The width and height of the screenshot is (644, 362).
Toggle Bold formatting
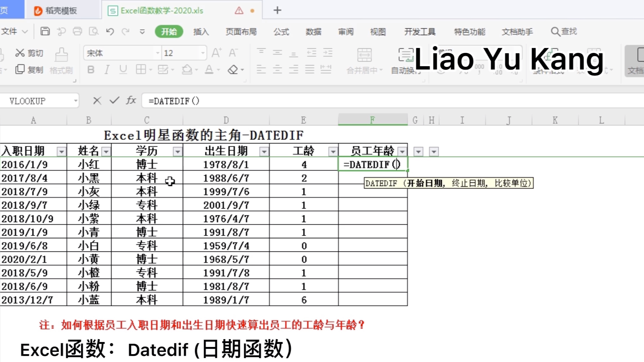pos(91,69)
